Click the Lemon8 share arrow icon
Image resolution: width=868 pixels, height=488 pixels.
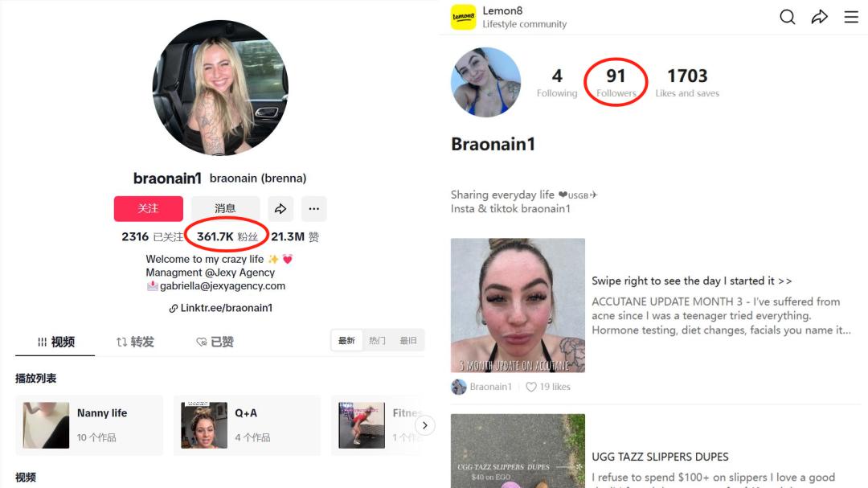coord(819,17)
